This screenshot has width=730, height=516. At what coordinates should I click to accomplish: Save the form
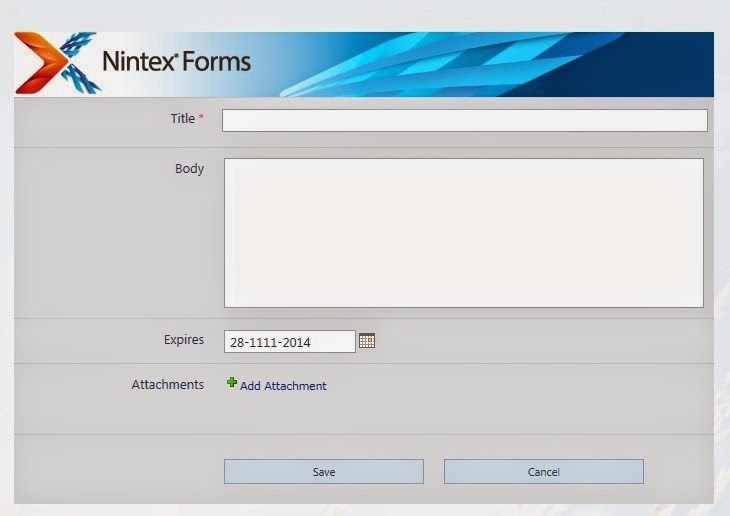324,472
